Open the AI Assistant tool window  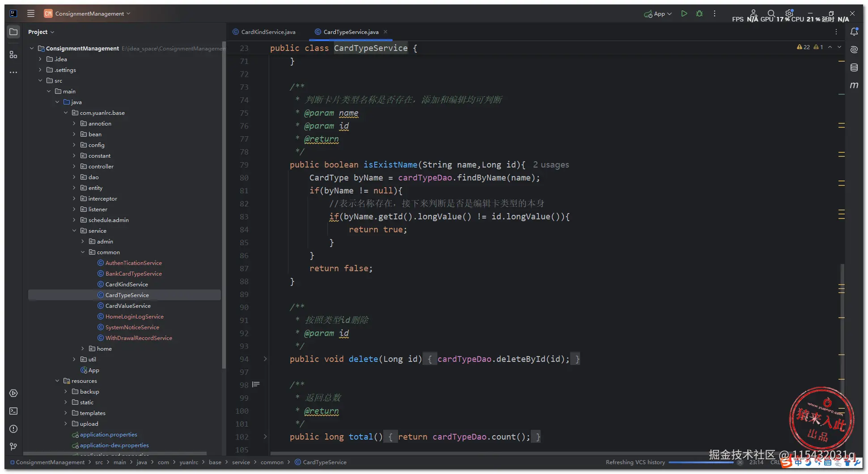854,50
